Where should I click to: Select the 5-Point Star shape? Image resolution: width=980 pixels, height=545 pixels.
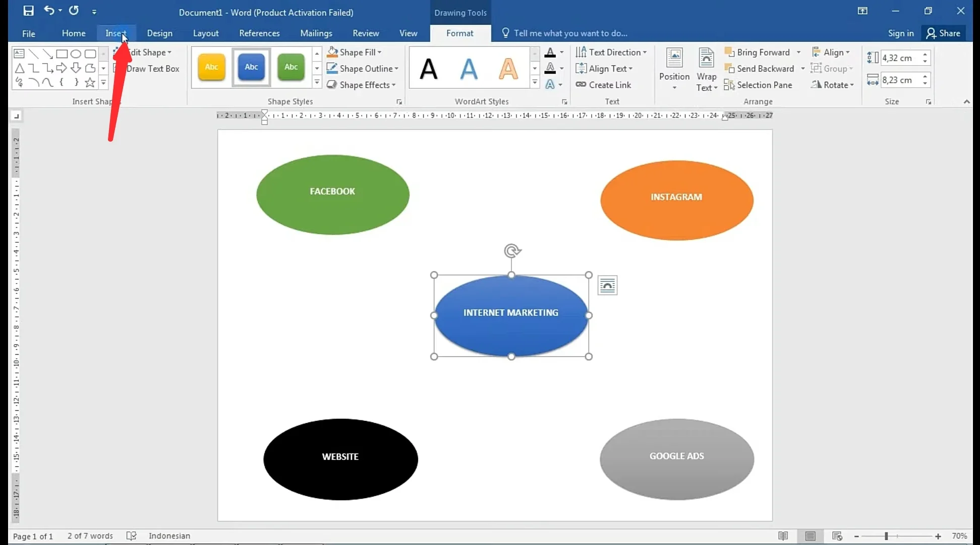(x=90, y=82)
